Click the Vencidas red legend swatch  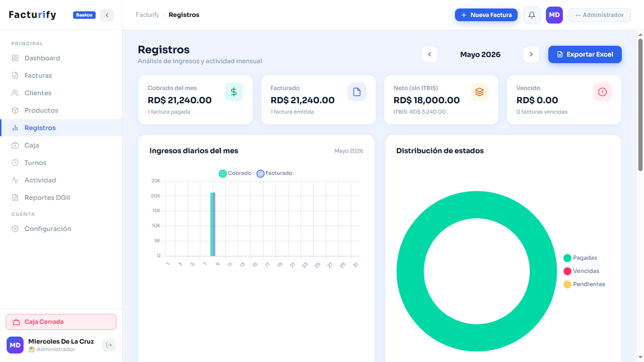(x=567, y=271)
